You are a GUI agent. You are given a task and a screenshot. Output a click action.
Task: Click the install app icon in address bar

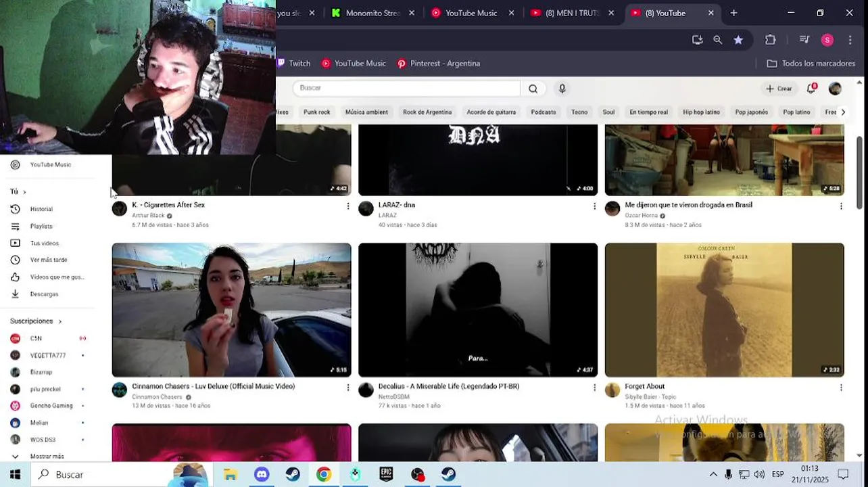pos(698,40)
